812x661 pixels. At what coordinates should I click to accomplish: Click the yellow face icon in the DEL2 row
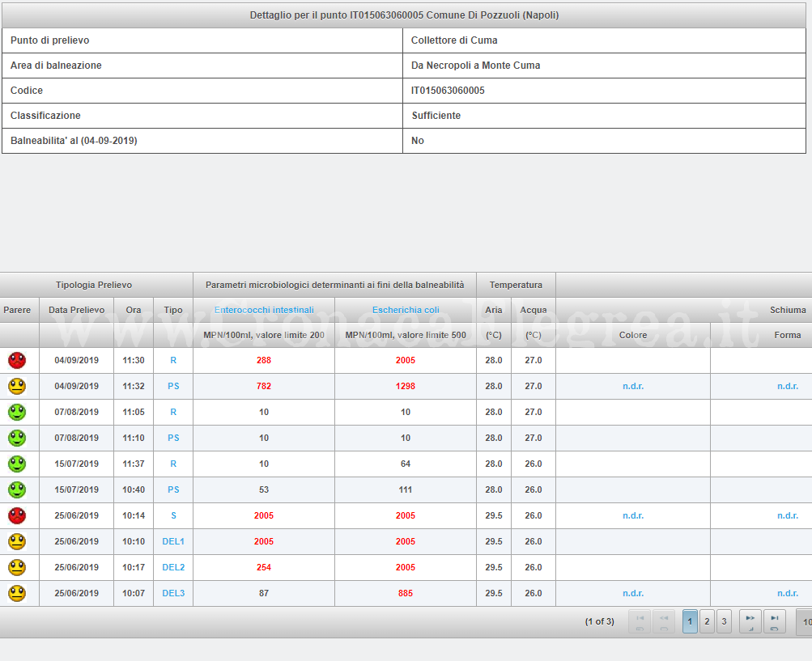pos(17,567)
